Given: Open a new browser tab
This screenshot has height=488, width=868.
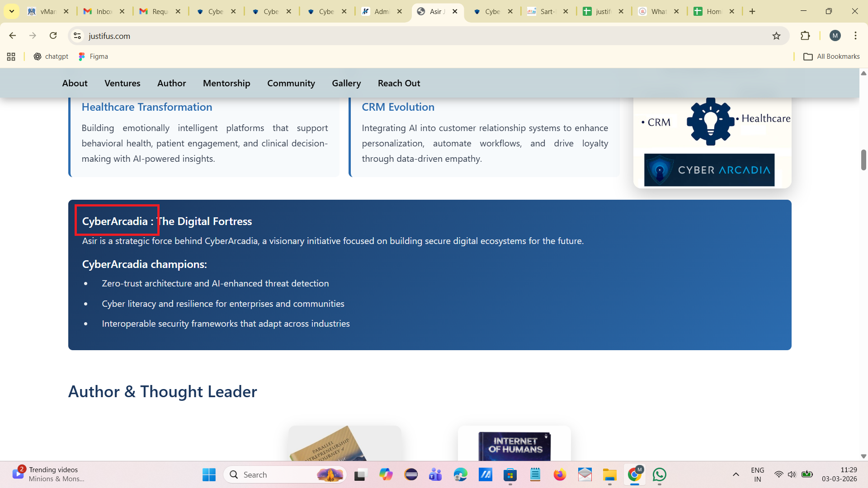Looking at the screenshot, I should pos(752,11).
